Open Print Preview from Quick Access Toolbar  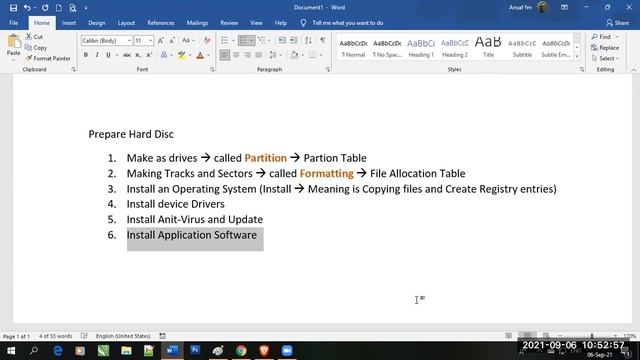click(73, 8)
